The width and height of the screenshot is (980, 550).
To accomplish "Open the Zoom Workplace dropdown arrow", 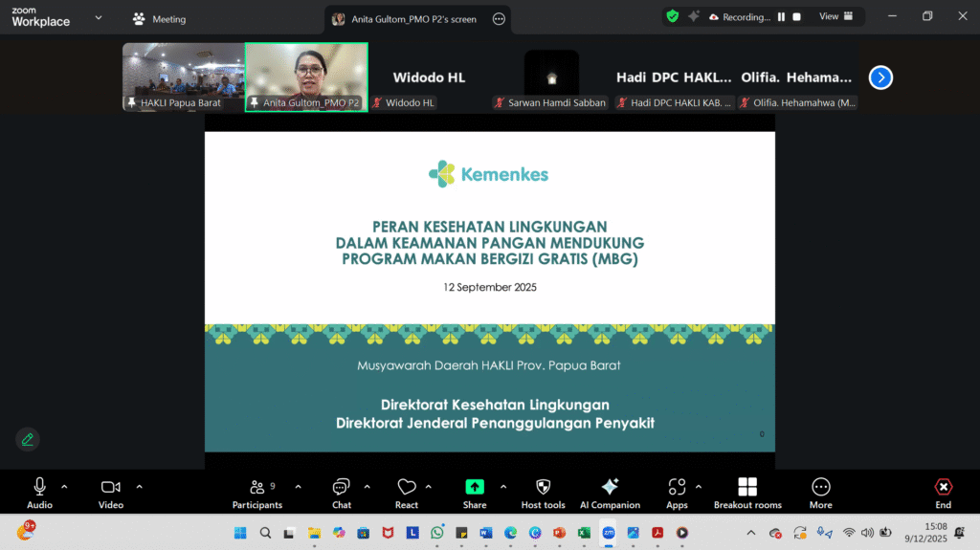I will pyautogui.click(x=98, y=17).
